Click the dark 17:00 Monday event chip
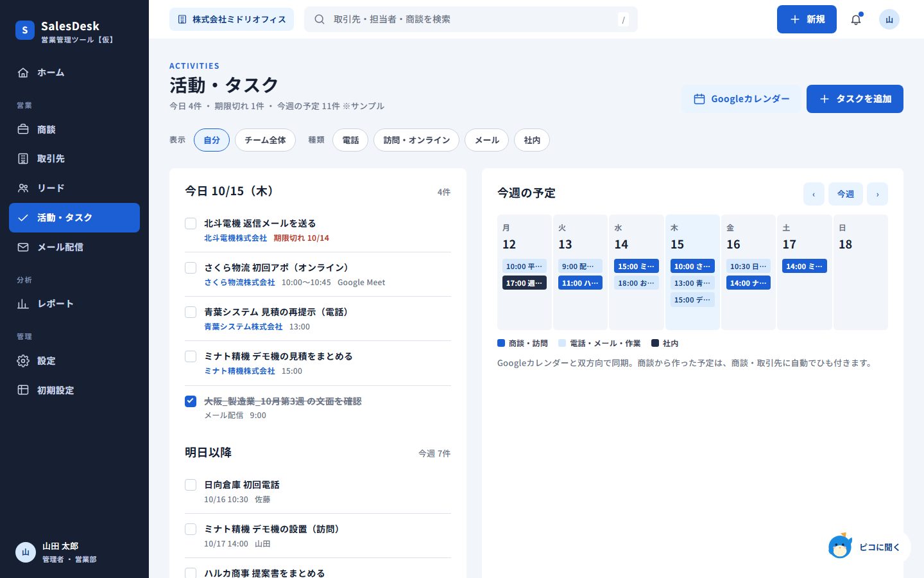 tap(524, 283)
